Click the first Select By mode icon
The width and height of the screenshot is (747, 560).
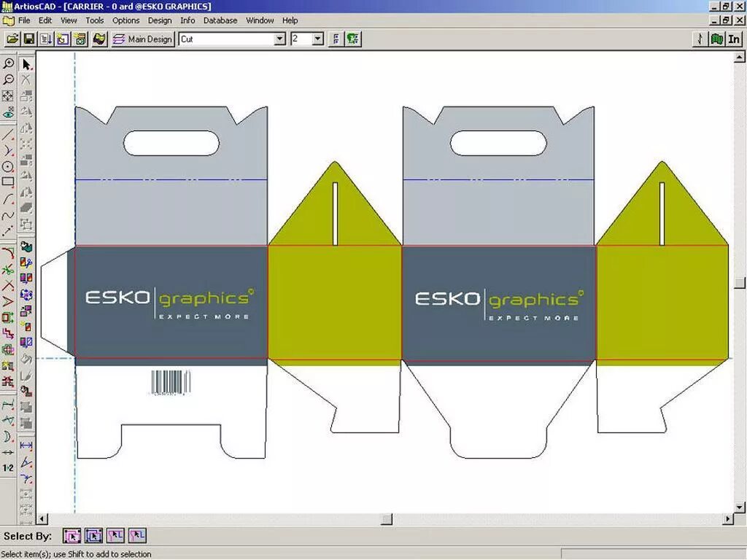click(x=72, y=536)
